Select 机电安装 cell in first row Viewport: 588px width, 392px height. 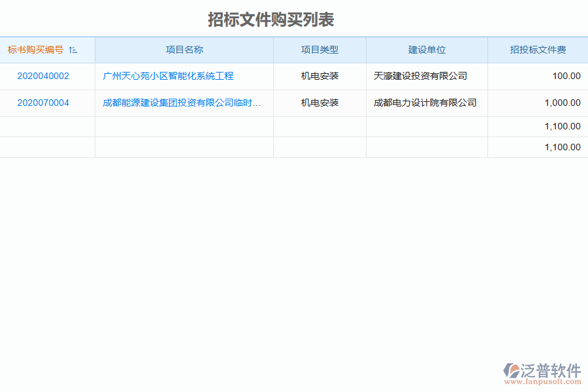click(x=319, y=76)
